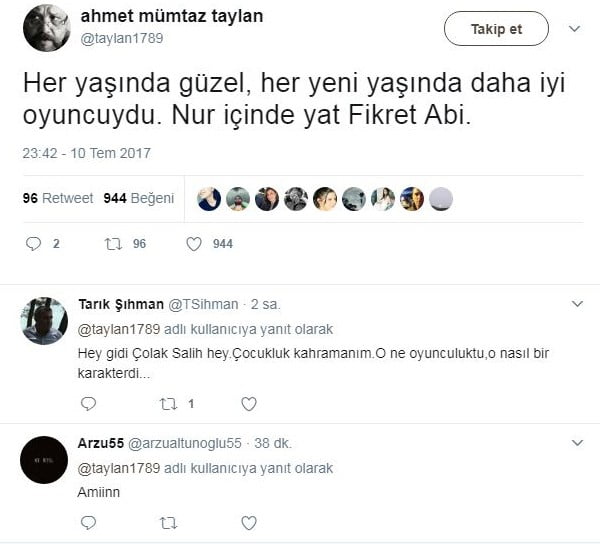The height and width of the screenshot is (544, 600).
Task: Reply to Tarık Şıhman's comment
Action: point(88,404)
